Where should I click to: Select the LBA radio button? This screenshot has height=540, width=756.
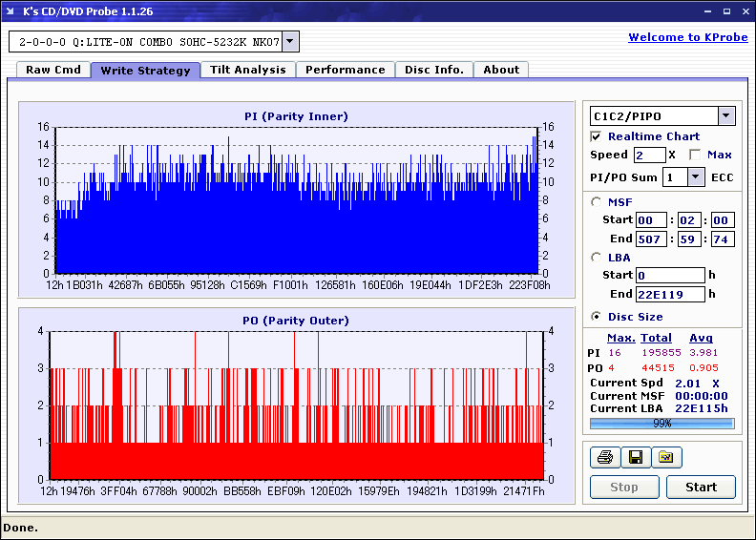[x=597, y=258]
